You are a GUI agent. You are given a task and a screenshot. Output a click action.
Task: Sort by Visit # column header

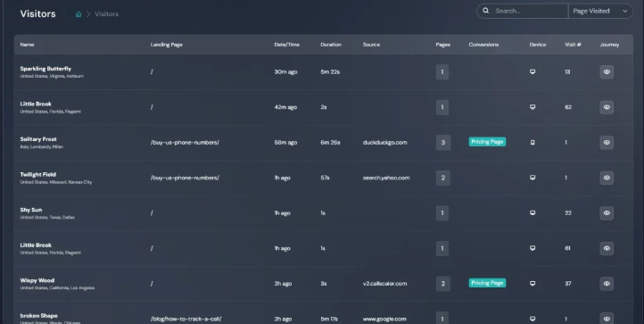point(573,45)
